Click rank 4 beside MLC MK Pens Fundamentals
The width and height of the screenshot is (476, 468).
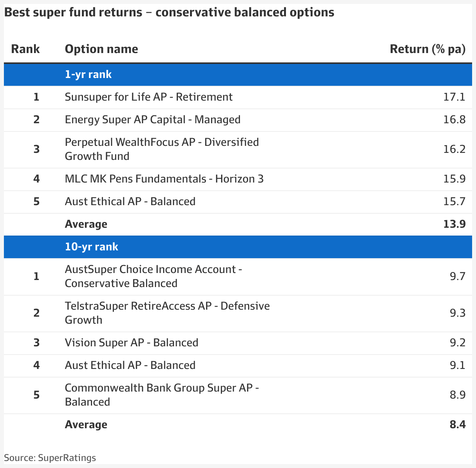(x=36, y=179)
